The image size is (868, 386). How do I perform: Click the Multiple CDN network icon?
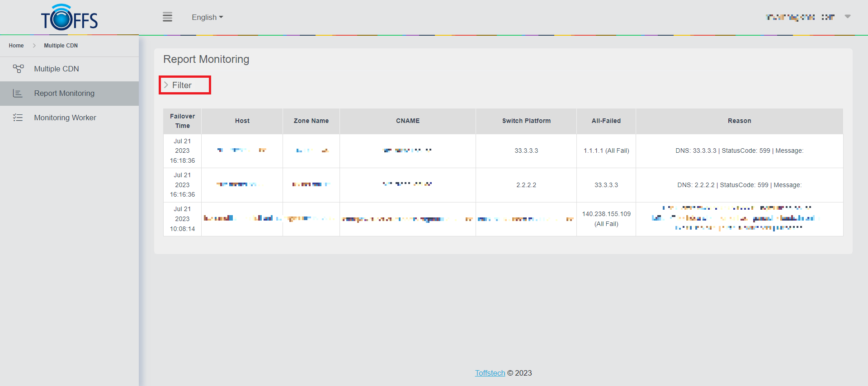click(x=18, y=69)
